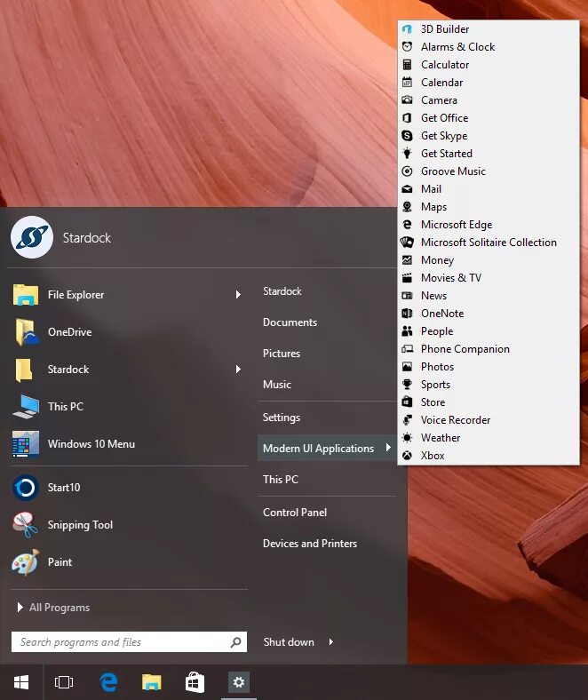Click the Settings gear on the taskbar
This screenshot has width=588, height=700.
[239, 681]
